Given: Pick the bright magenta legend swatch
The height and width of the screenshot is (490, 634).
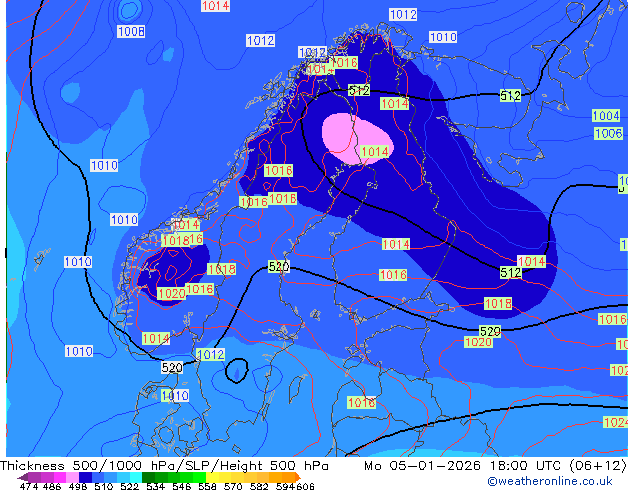Looking at the screenshot, I should pos(60,477).
